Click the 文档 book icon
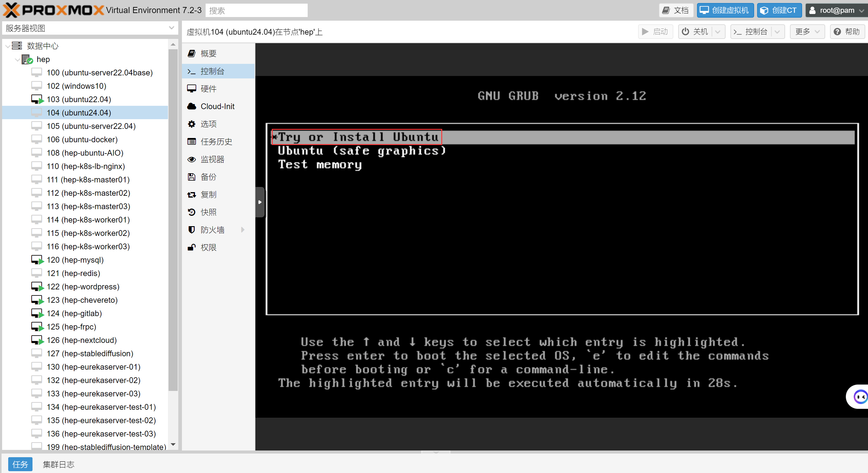This screenshot has height=473, width=868. (x=666, y=10)
